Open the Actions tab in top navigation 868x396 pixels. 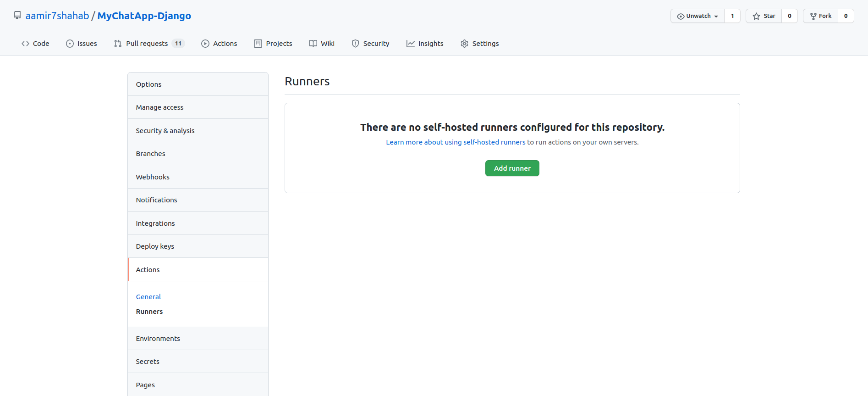pos(220,44)
